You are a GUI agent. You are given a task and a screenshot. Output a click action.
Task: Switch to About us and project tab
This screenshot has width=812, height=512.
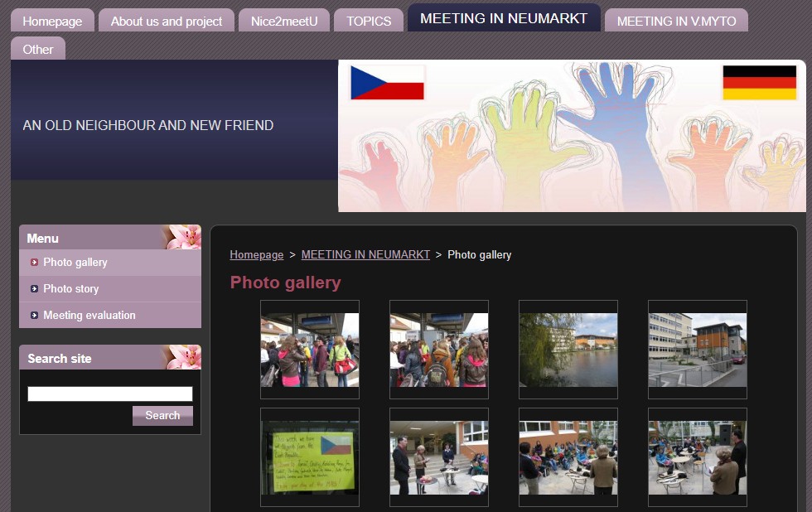167,22
